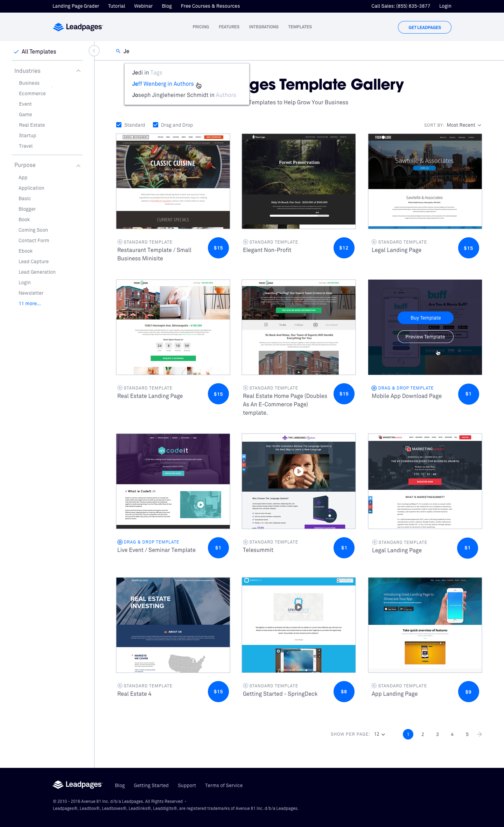Click the next page arrow in pagination
This screenshot has width=504, height=827.
pos(479,734)
